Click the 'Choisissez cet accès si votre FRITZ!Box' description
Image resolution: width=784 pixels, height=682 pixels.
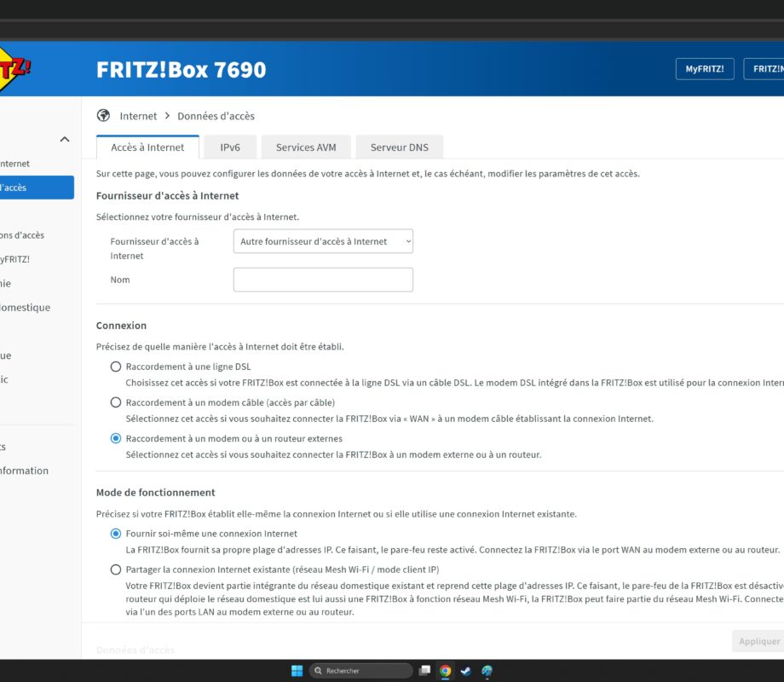[x=454, y=383]
